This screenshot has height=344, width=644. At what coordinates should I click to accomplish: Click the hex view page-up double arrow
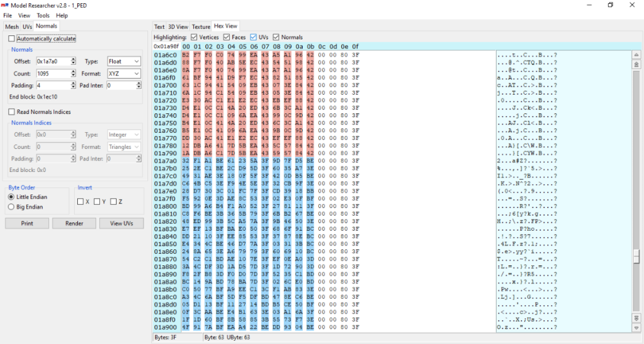[636, 64]
